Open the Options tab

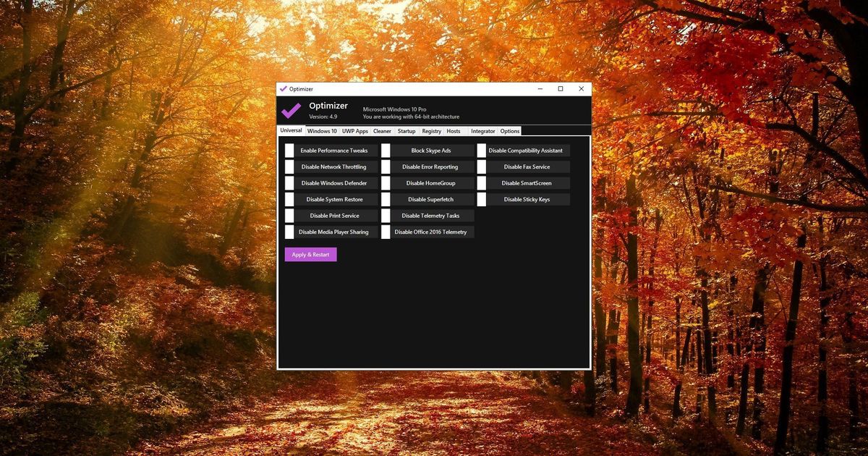tap(509, 131)
